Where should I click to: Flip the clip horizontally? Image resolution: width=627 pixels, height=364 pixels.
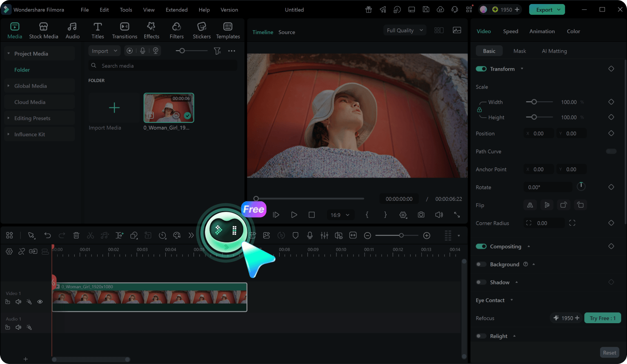(530, 205)
